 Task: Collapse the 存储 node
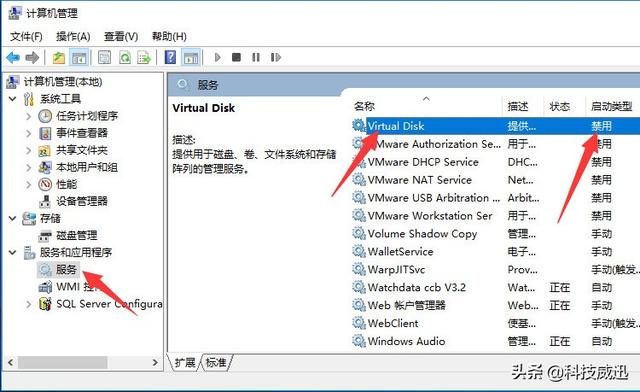click(x=13, y=218)
